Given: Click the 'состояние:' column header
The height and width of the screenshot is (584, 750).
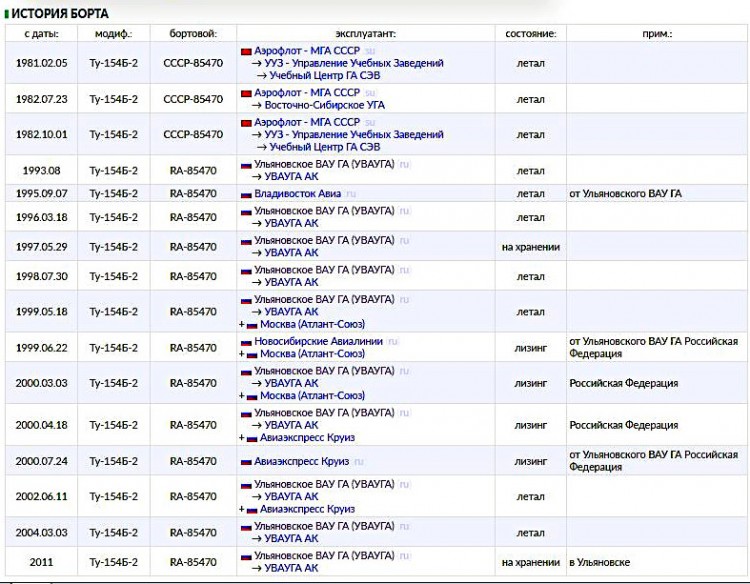Looking at the screenshot, I should pos(531,34).
